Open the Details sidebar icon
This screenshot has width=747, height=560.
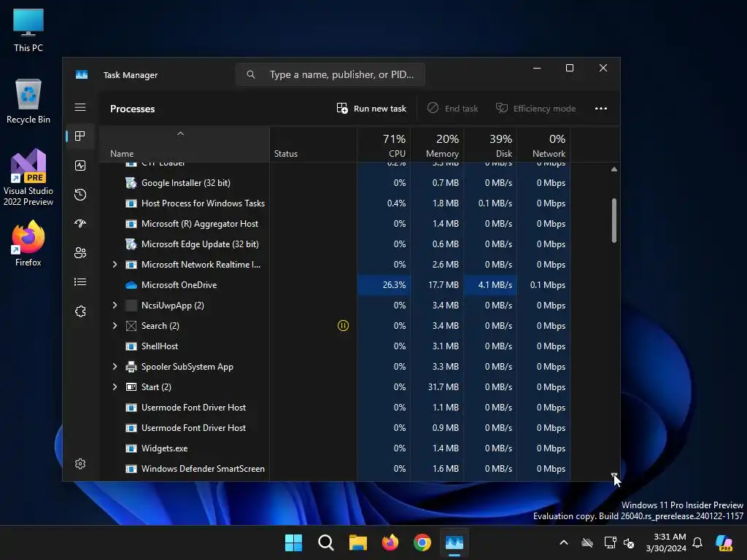click(80, 282)
